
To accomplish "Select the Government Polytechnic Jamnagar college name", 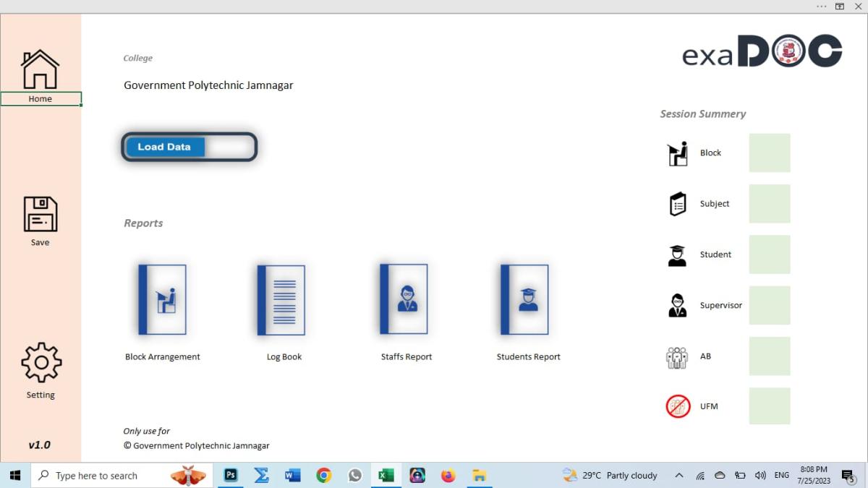I will (x=208, y=85).
